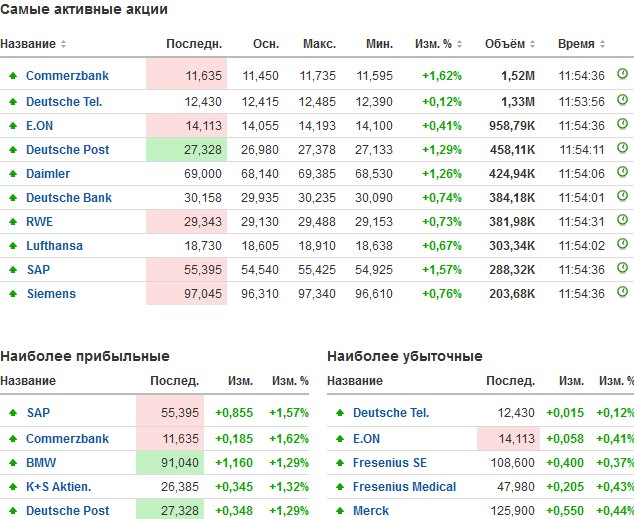
Task: Open the Deutsche Bank stock link
Action: click(68, 198)
